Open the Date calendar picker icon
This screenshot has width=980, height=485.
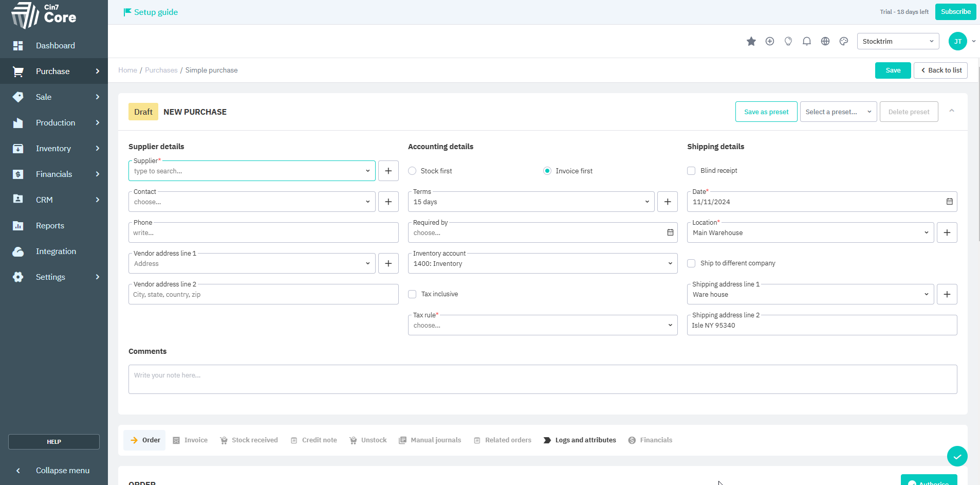click(x=949, y=202)
